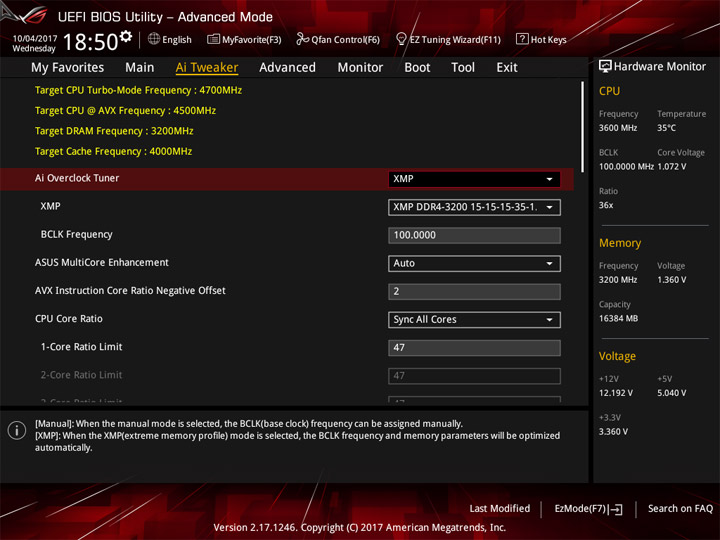This screenshot has width=720, height=540.
Task: Open Qfan Control(F6)
Action: tap(338, 39)
